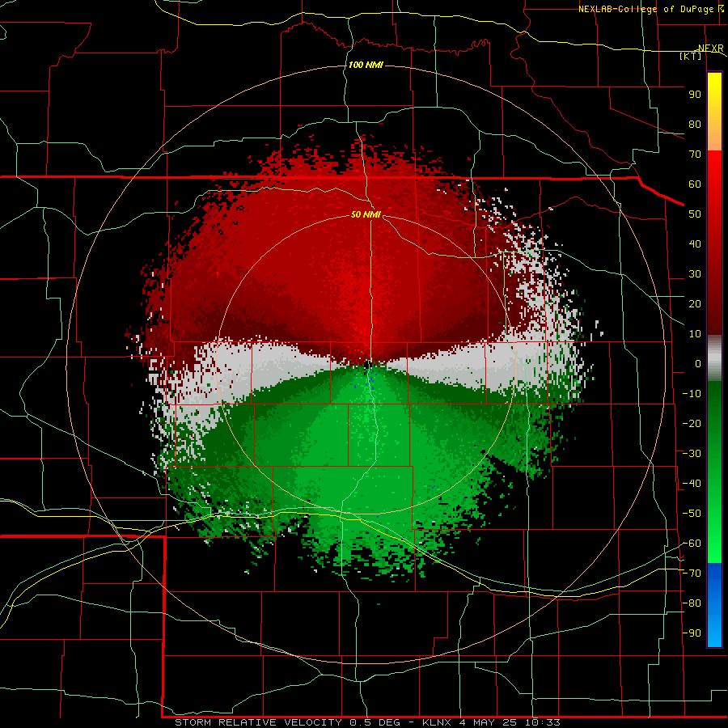Click the positive 20 scale value
The height and width of the screenshot is (728, 728).
coord(695,304)
